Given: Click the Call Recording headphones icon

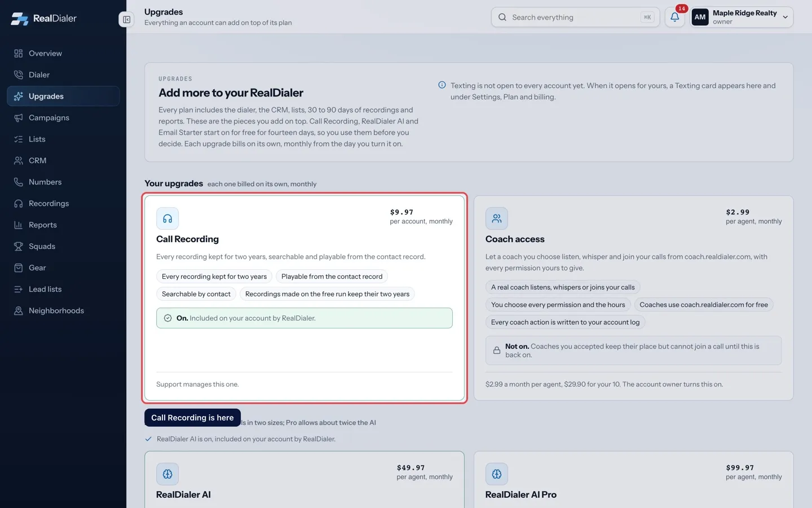Looking at the screenshot, I should 167,218.
